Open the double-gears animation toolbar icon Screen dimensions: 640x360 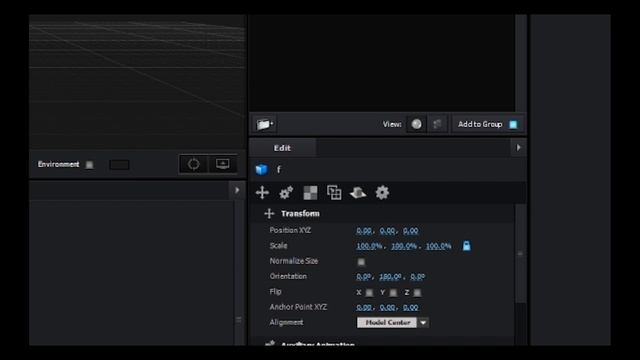coord(286,193)
